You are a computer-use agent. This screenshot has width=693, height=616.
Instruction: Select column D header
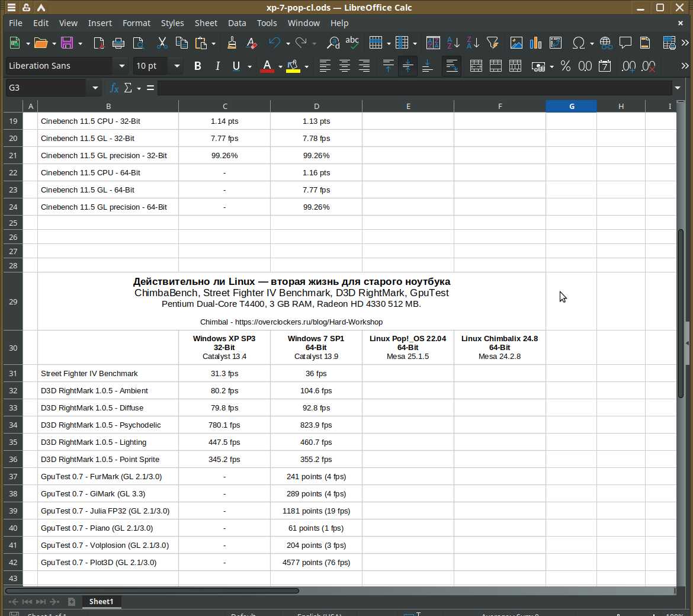click(316, 106)
